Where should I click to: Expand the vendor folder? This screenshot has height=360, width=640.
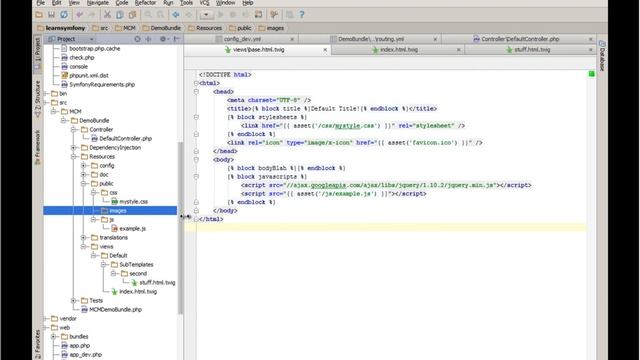46,318
